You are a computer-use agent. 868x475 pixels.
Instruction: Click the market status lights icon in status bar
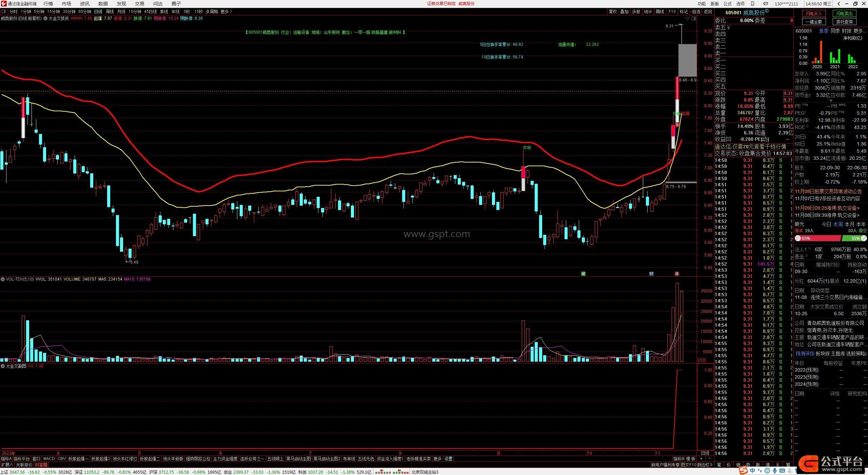(x=391, y=472)
